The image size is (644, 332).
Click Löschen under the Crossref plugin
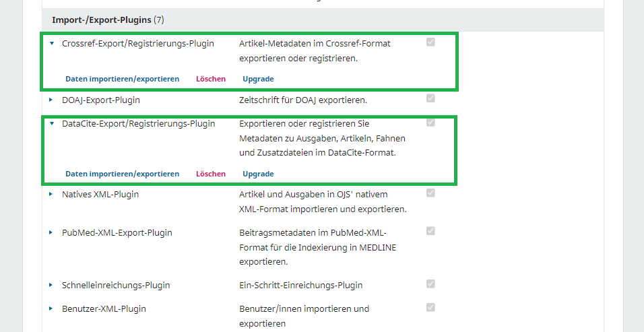(x=211, y=79)
